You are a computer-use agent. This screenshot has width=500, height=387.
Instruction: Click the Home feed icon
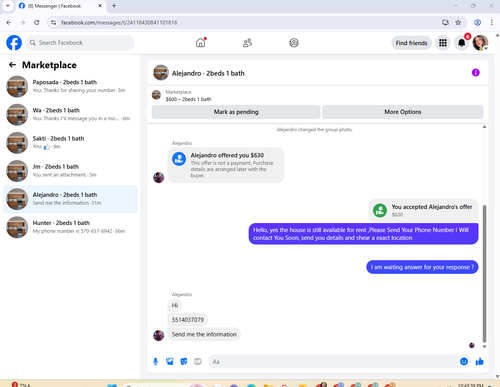click(200, 43)
